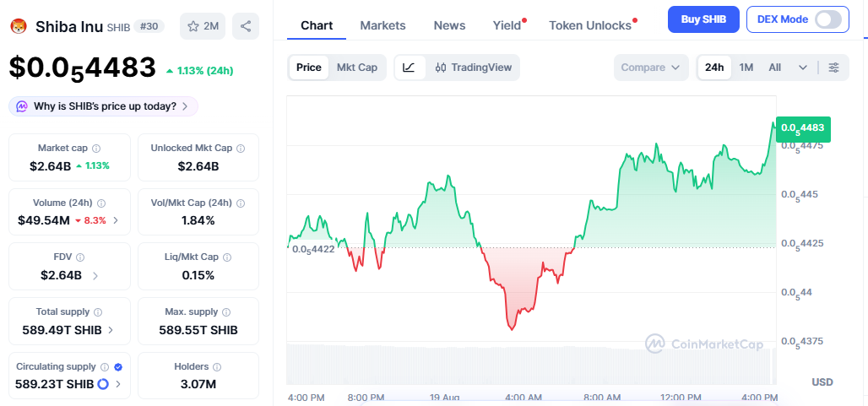The width and height of the screenshot is (868, 406).
Task: Click the 1.84% Vol/Mkt Cap value
Action: coord(198,220)
